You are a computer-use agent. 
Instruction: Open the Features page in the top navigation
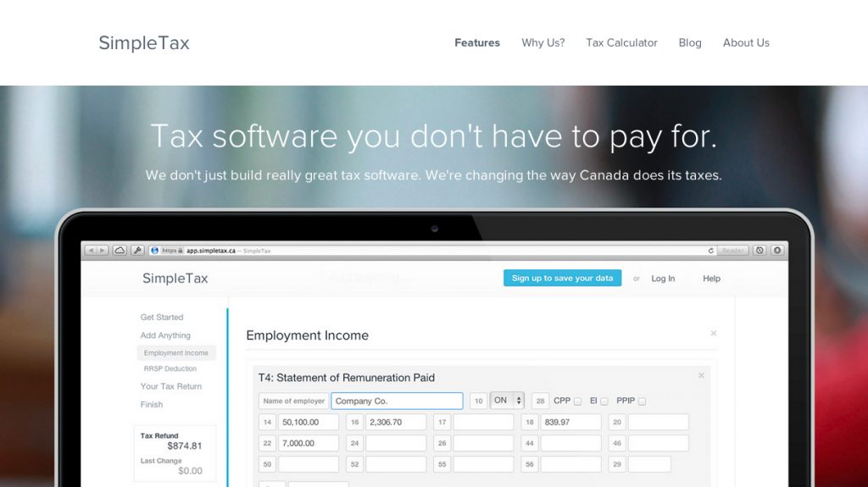click(x=477, y=42)
